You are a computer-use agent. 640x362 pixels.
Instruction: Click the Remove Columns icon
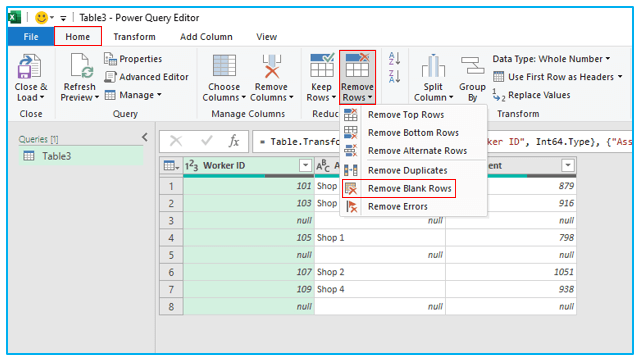[272, 66]
